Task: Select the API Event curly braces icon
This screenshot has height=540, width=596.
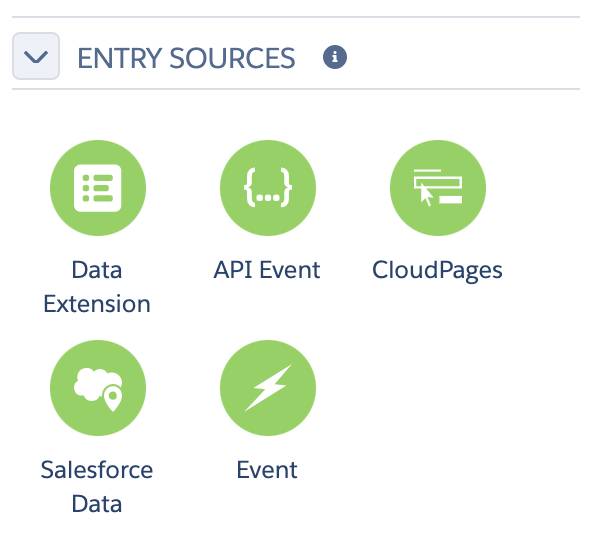Action: tap(268, 188)
